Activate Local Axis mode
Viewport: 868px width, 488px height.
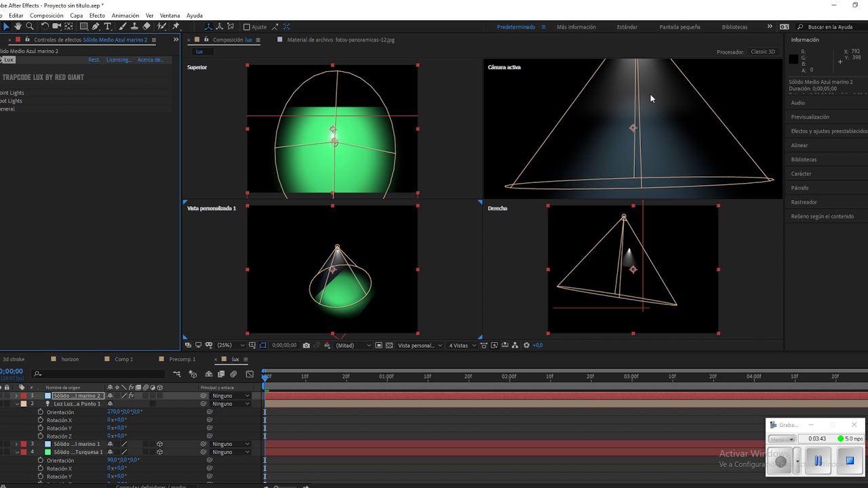208,26
